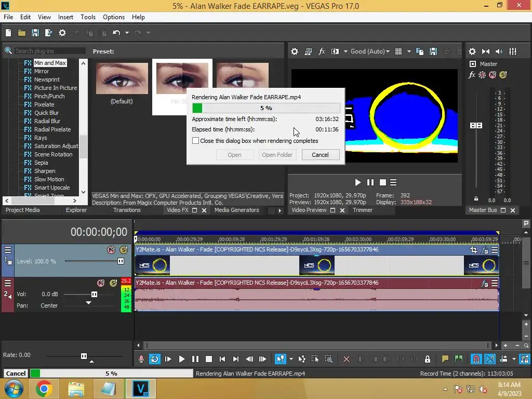Click the New project icon
This screenshot has width=532, height=399.
tap(8, 33)
